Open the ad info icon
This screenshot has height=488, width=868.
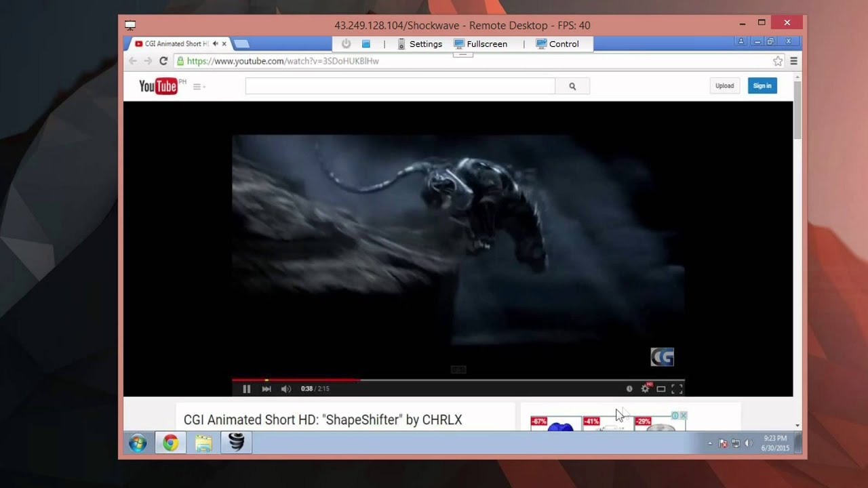pos(675,415)
